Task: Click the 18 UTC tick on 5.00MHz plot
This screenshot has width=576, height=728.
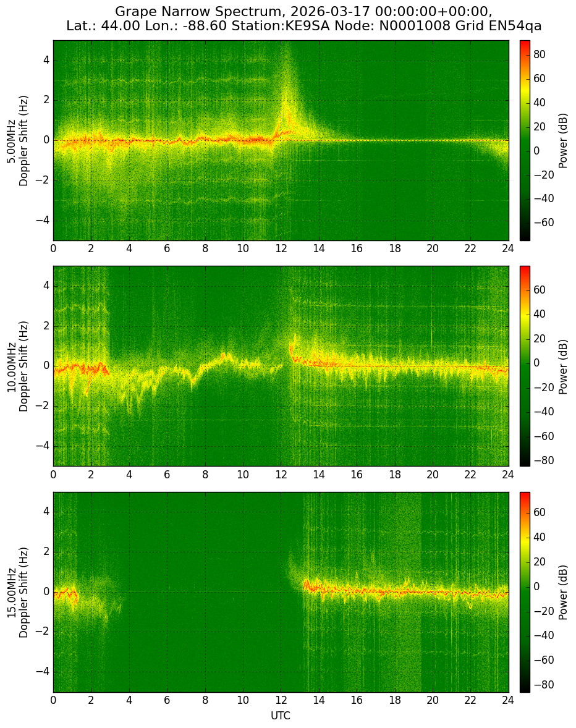Action: tap(394, 248)
